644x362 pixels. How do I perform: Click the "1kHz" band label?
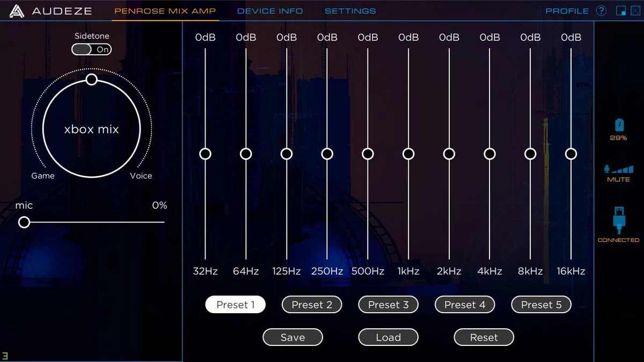click(x=408, y=271)
